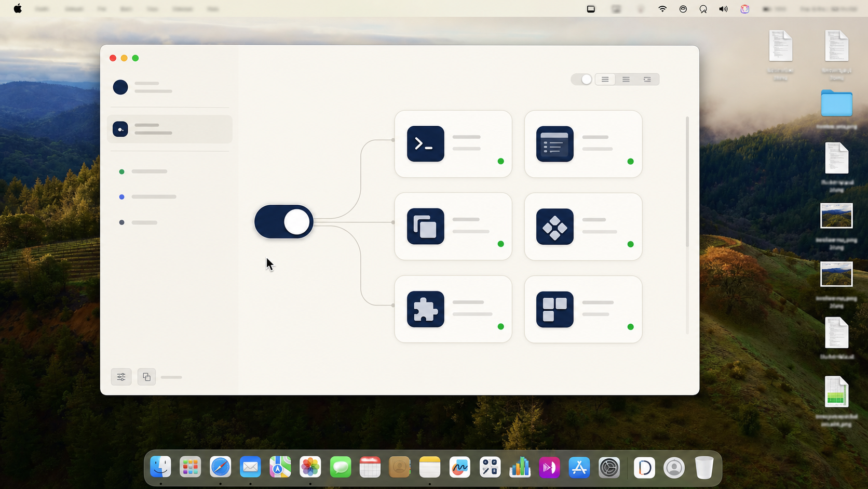Image resolution: width=868 pixels, height=489 pixels.
Task: Open Mail from the Dock
Action: (250, 467)
